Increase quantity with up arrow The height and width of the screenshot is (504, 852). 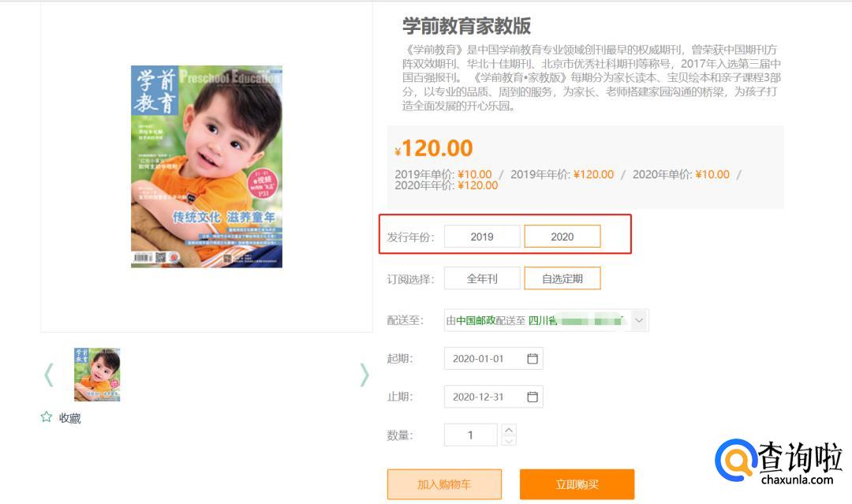tap(509, 430)
